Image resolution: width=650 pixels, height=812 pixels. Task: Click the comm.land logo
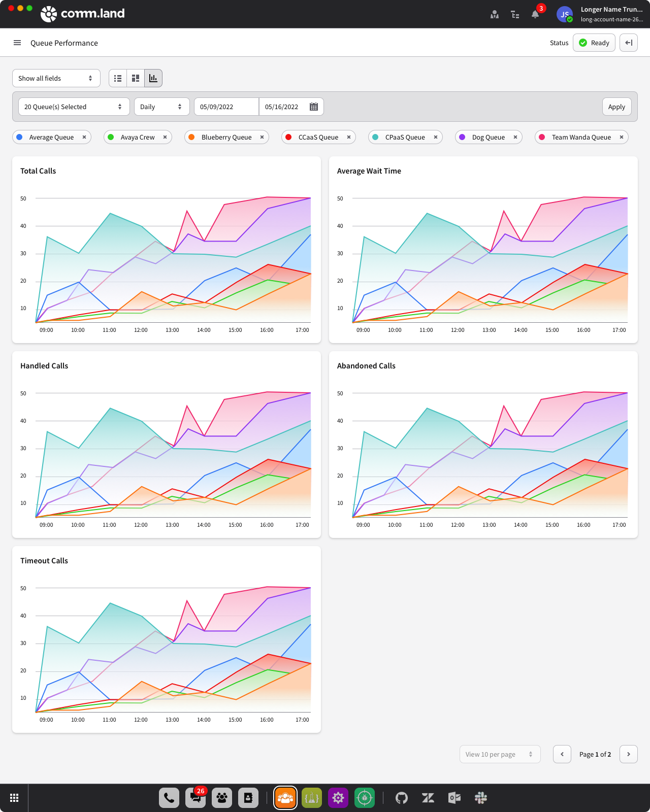[x=83, y=14]
